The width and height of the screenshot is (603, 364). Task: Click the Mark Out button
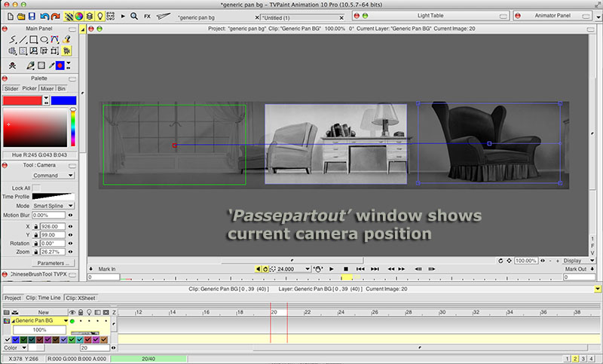pos(576,269)
